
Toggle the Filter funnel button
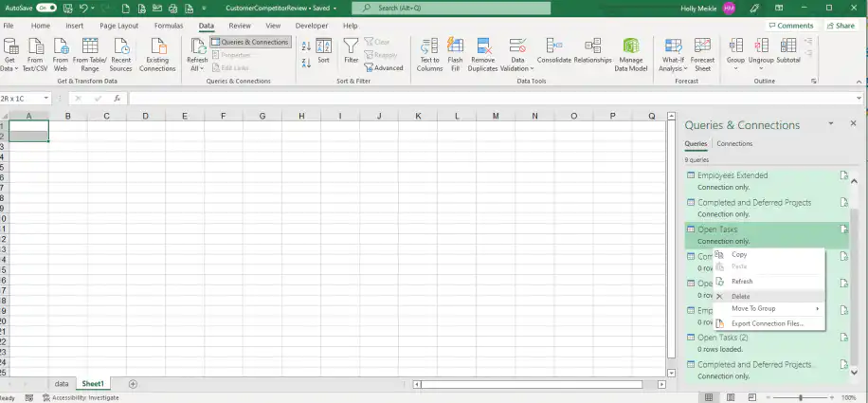click(x=351, y=51)
